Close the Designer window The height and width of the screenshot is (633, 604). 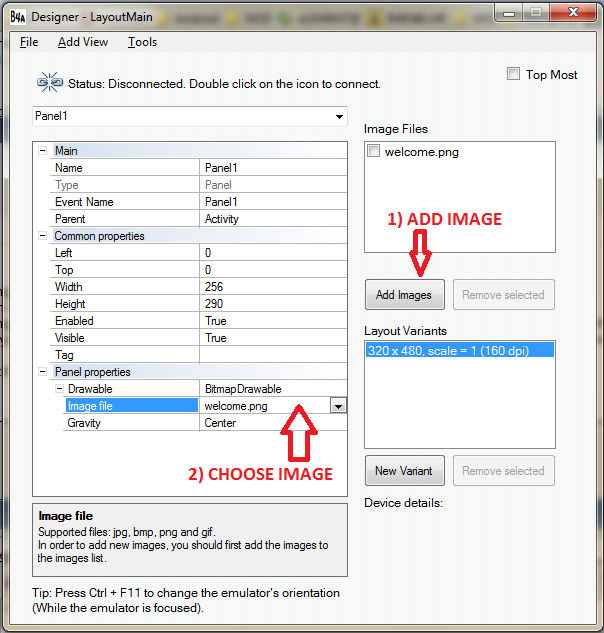tap(573, 13)
